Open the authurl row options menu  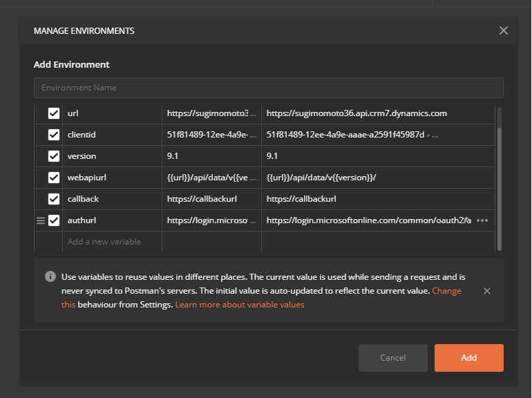click(x=482, y=220)
